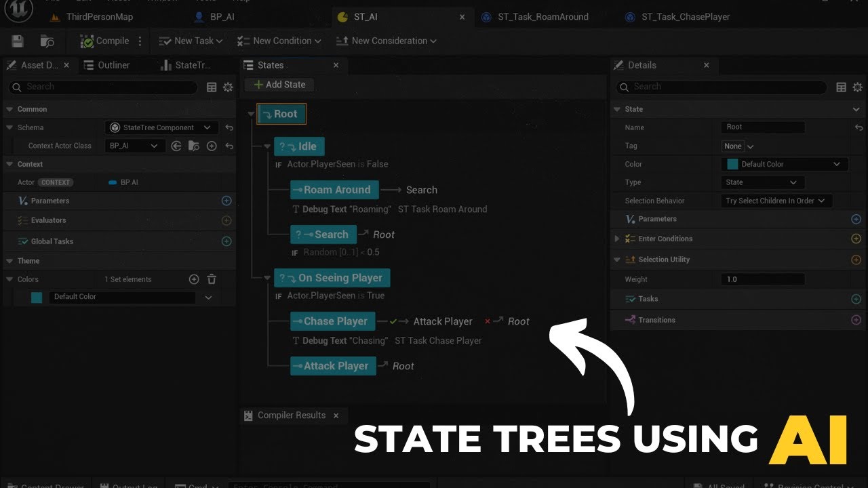Collapse the Idle state children
This screenshot has height=488, width=868.
(267, 146)
